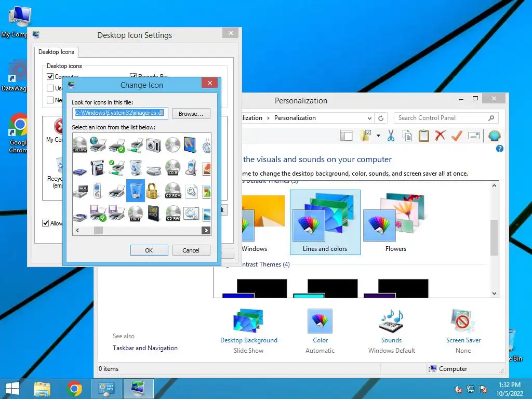Click the Paste clipboard toolbar icon
The height and width of the screenshot is (399, 532).
coord(423,136)
